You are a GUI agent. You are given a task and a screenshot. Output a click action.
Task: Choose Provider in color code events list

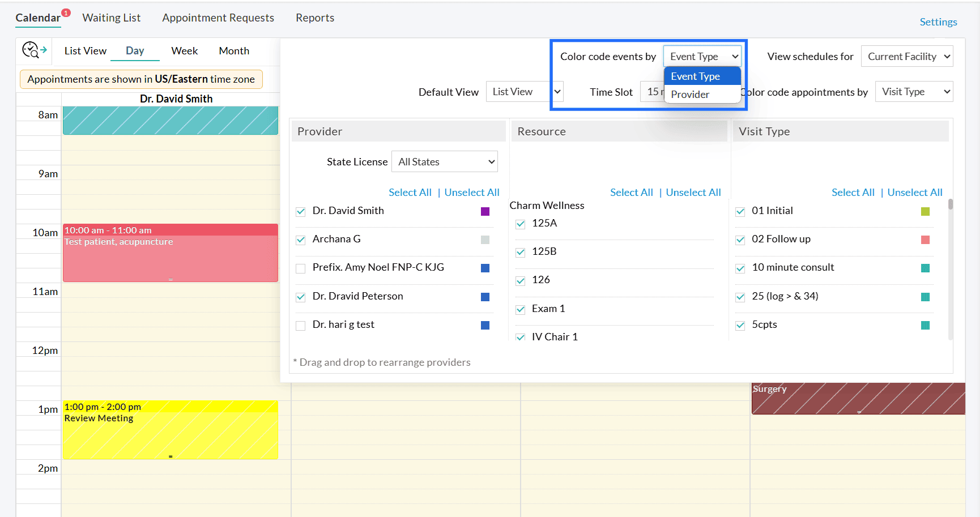(690, 95)
